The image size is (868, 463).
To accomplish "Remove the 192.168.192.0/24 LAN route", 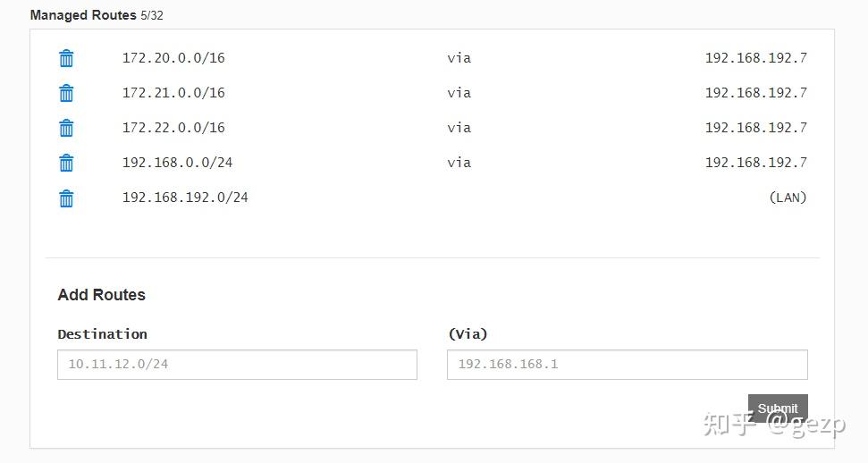I will pos(66,198).
